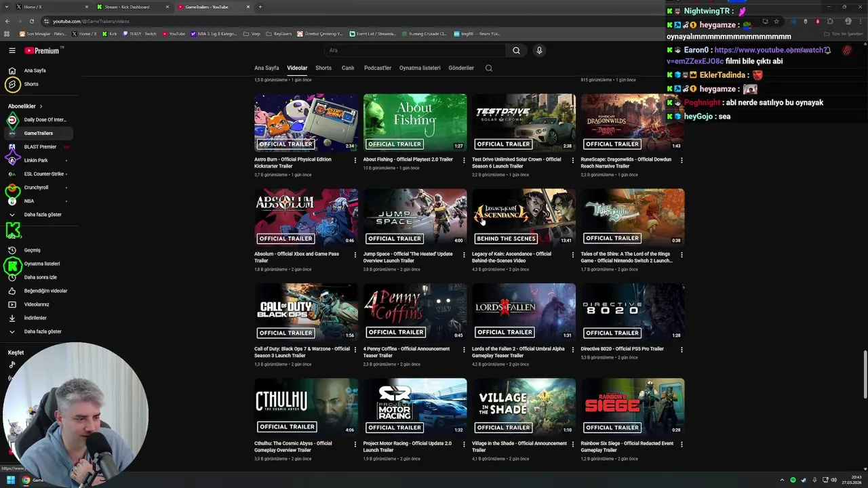Viewport: 868px width, 488px height.
Task: Start voice search with microphone icon
Action: point(539,50)
